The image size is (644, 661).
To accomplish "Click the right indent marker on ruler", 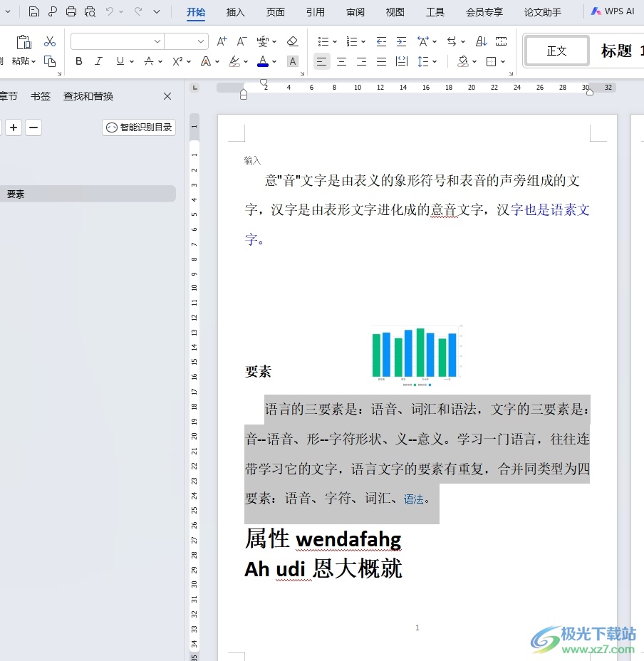I will [x=590, y=92].
